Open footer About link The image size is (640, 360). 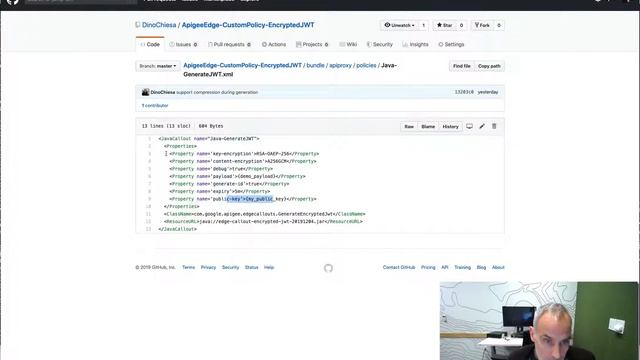tap(498, 267)
